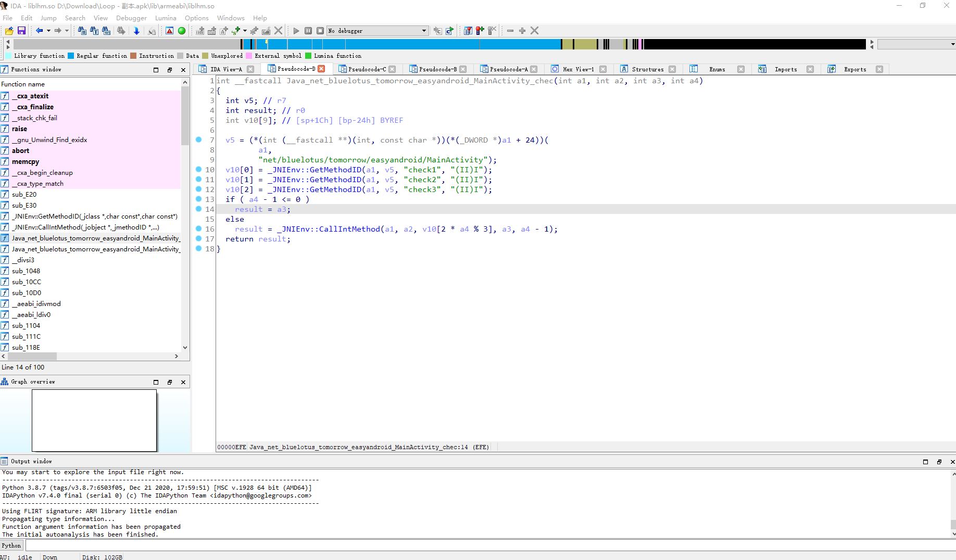Select the memcpy function row
The image size is (956, 560).
pyautogui.click(x=91, y=162)
